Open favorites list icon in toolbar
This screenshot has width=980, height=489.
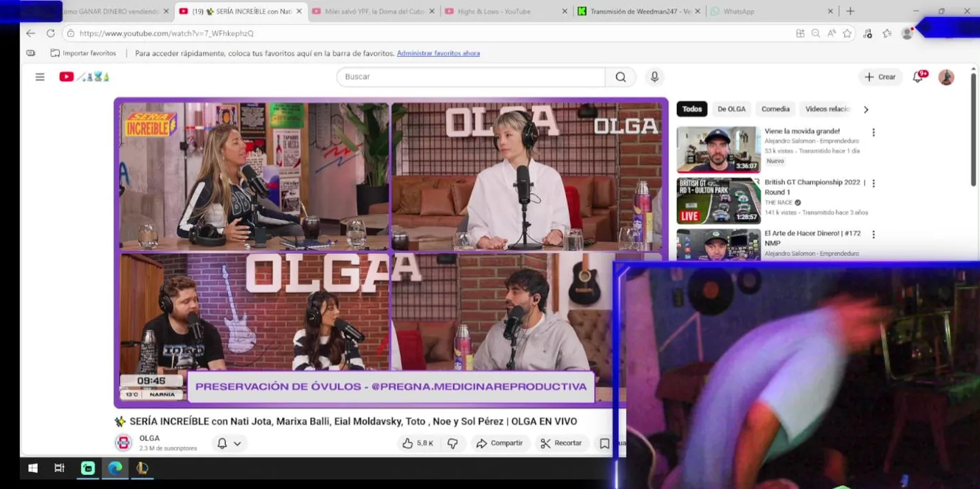pos(887,33)
